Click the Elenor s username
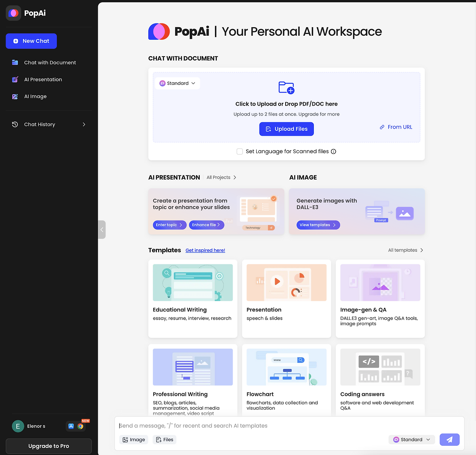This screenshot has height=455, width=476. click(36, 426)
